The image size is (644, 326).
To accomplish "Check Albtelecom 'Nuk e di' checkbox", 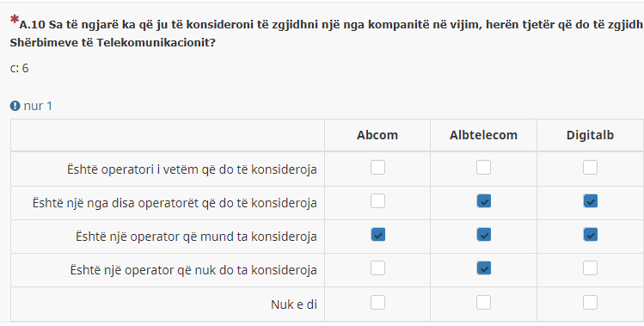I will tap(483, 303).
